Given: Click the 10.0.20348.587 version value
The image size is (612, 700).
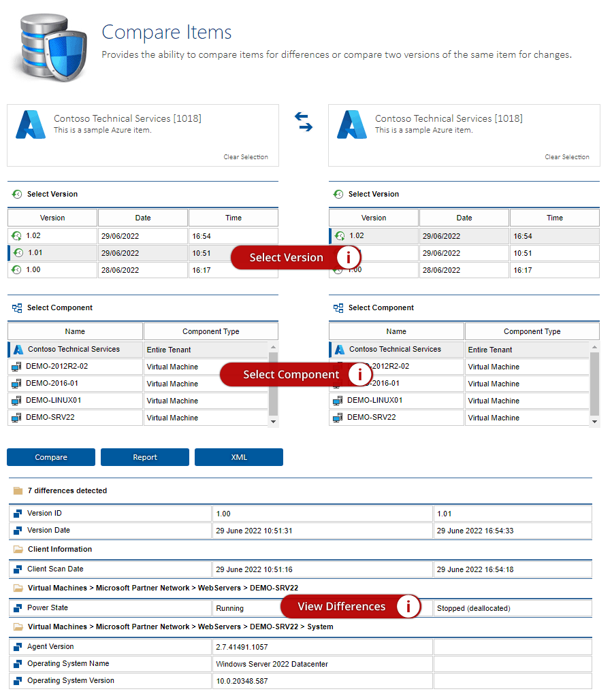Looking at the screenshot, I should [x=242, y=681].
